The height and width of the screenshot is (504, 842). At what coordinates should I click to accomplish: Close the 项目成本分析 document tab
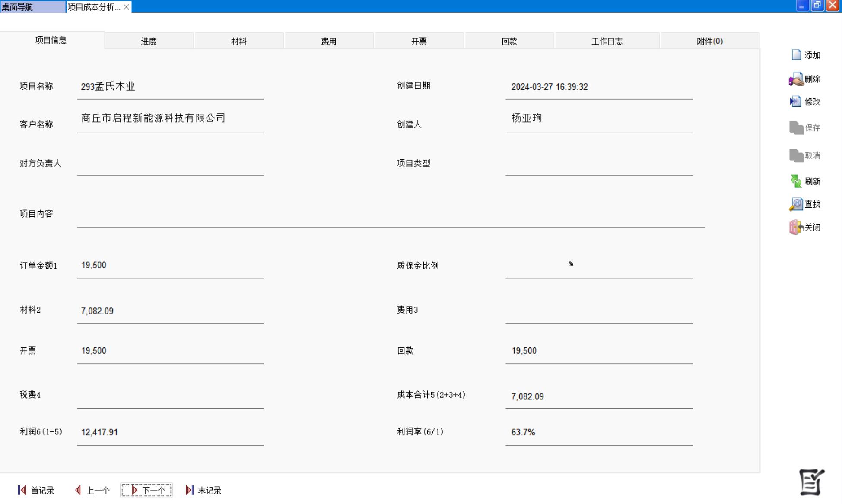pyautogui.click(x=126, y=7)
